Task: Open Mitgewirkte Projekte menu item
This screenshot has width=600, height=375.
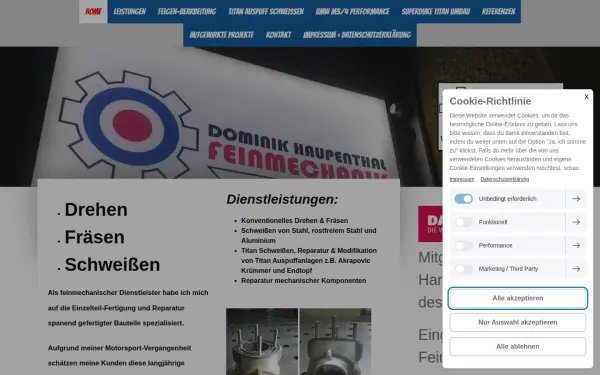Action: (222, 35)
